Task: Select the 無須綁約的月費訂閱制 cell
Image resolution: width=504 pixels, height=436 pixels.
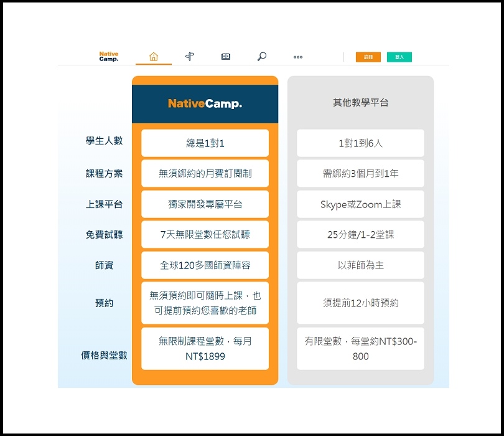Action: (x=205, y=173)
